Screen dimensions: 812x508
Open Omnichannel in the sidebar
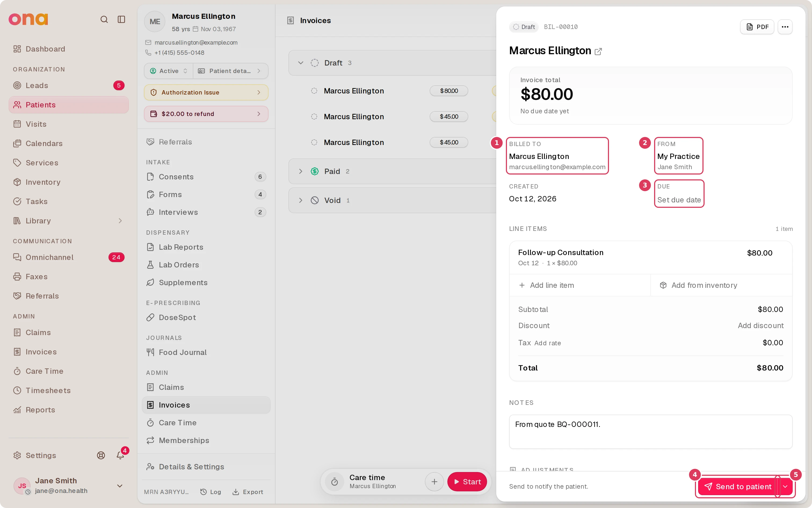[x=68, y=257]
